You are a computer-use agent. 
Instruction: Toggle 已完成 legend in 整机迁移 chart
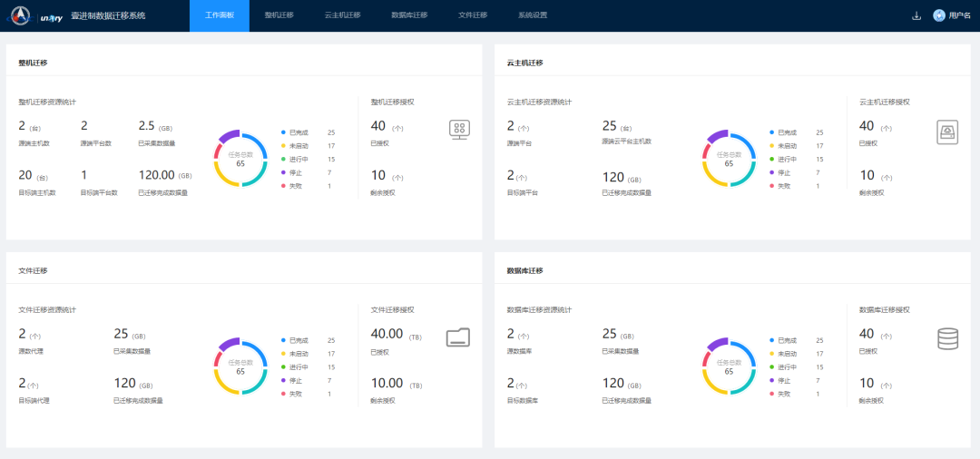299,132
